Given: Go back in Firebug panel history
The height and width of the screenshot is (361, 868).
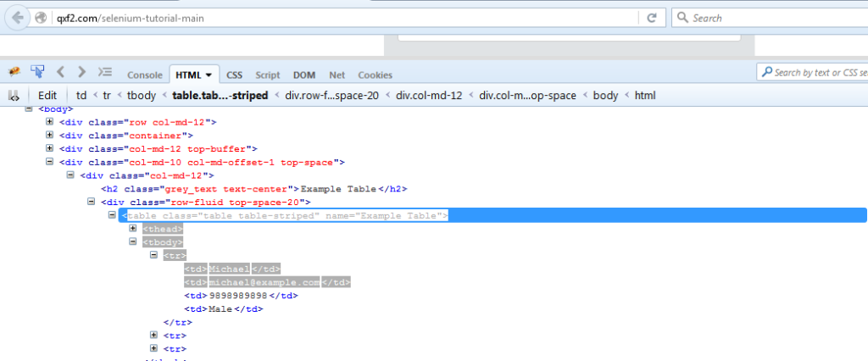Looking at the screenshot, I should (x=61, y=73).
